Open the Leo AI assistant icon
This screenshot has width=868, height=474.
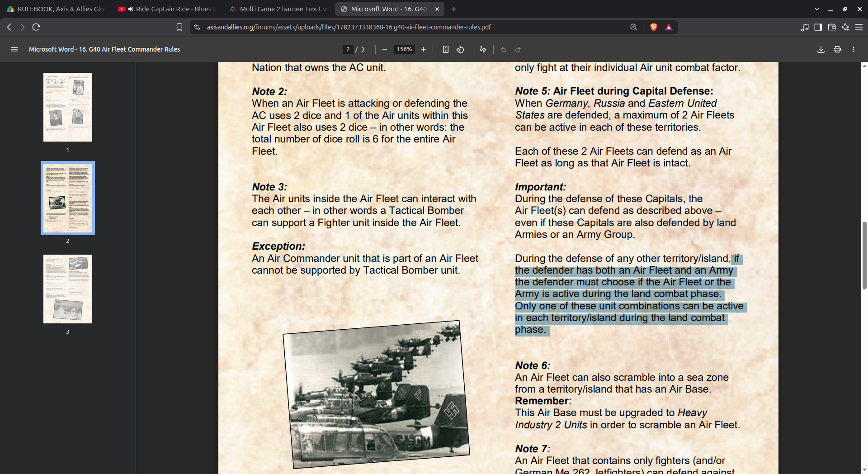point(845,27)
